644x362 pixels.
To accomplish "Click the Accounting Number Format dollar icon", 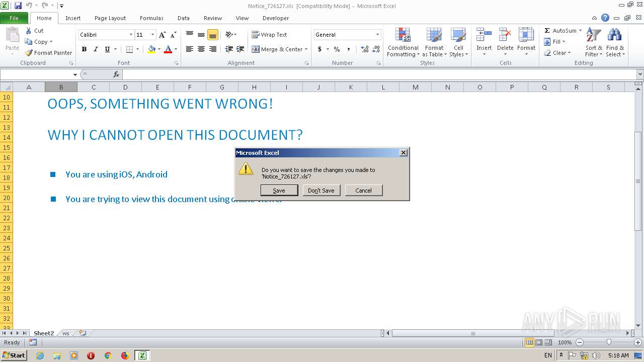I will 319,49.
